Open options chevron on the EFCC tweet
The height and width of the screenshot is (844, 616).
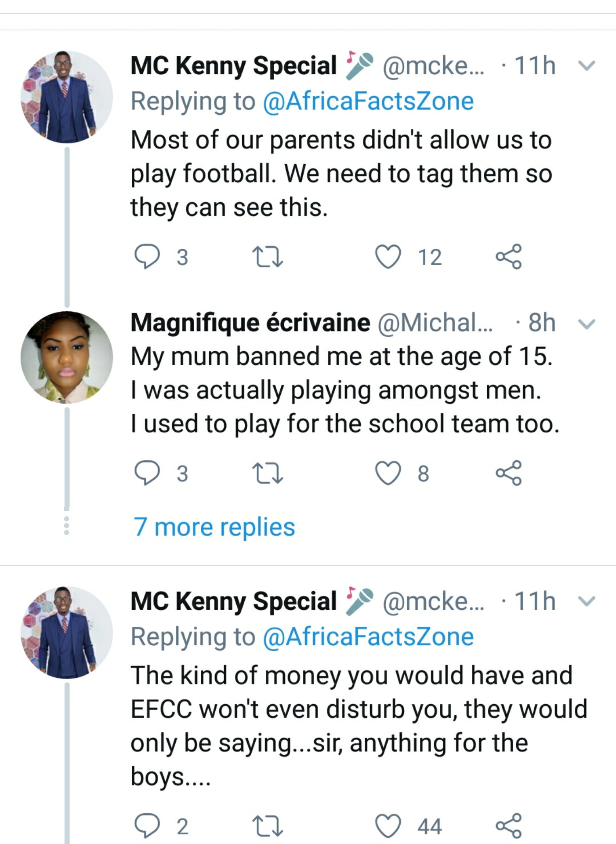(587, 601)
